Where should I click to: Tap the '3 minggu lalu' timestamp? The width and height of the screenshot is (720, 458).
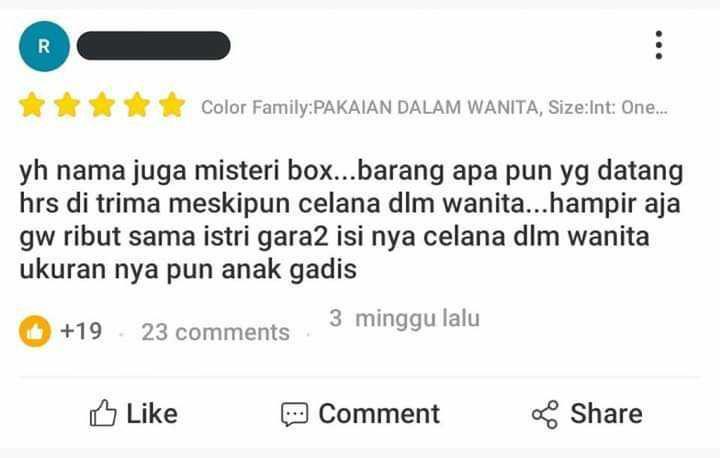405,318
